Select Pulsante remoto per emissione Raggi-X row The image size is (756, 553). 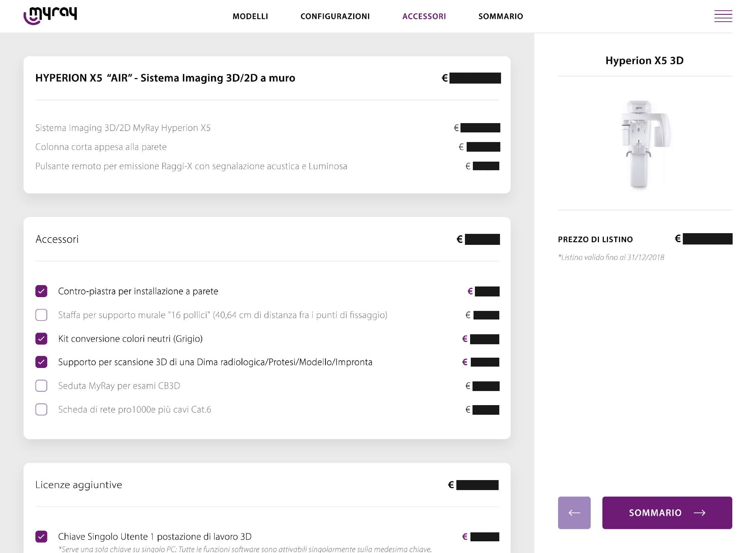[x=267, y=166]
